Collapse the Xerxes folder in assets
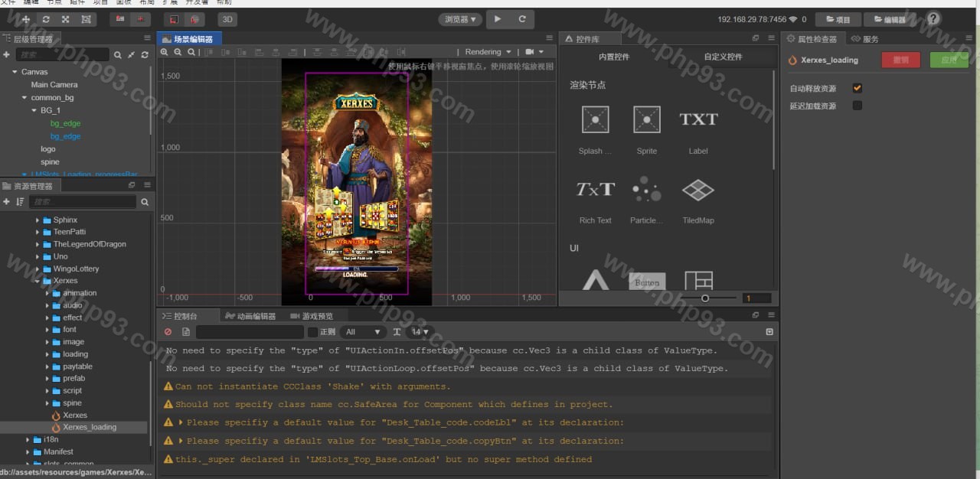 point(37,281)
